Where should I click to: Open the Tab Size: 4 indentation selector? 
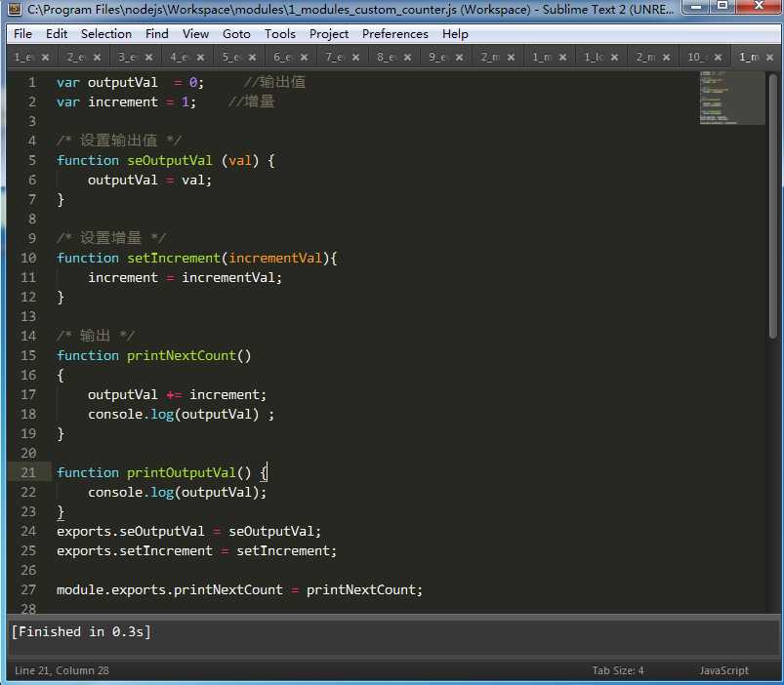618,670
